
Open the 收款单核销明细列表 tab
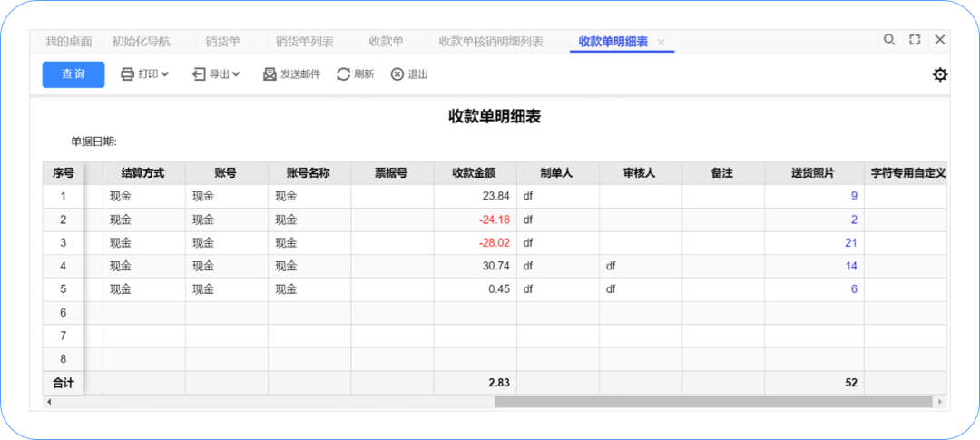(x=491, y=42)
